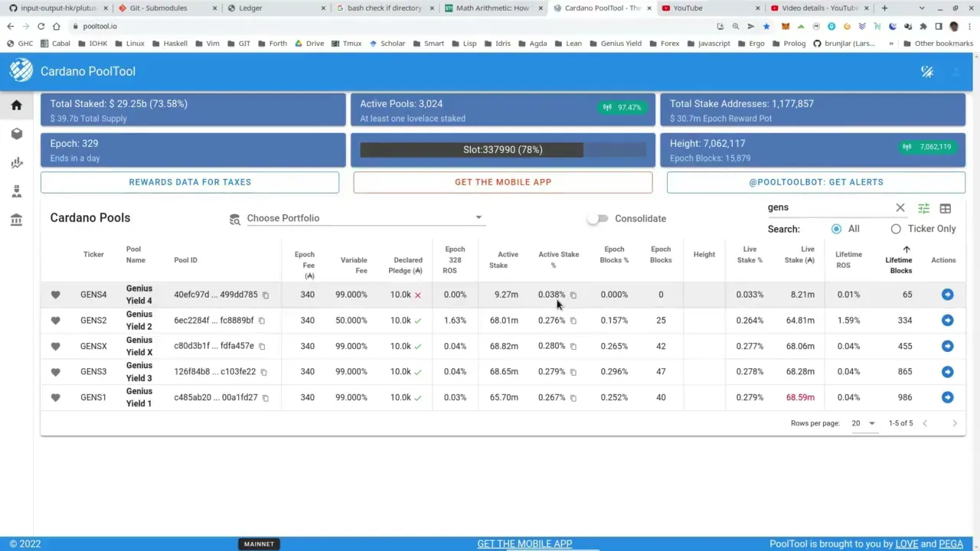Open GENS1 pool details arrow button
Viewport: 980px width, 551px height.
pos(947,397)
